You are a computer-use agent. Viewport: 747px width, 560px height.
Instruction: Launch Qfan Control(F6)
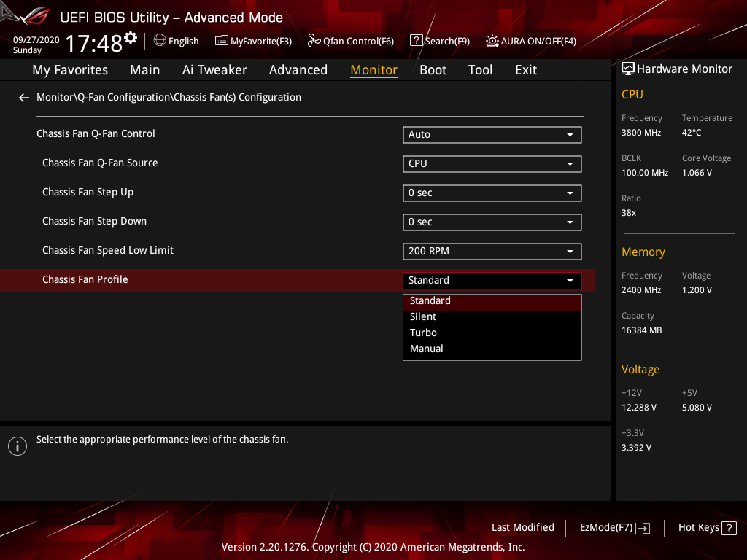click(351, 41)
